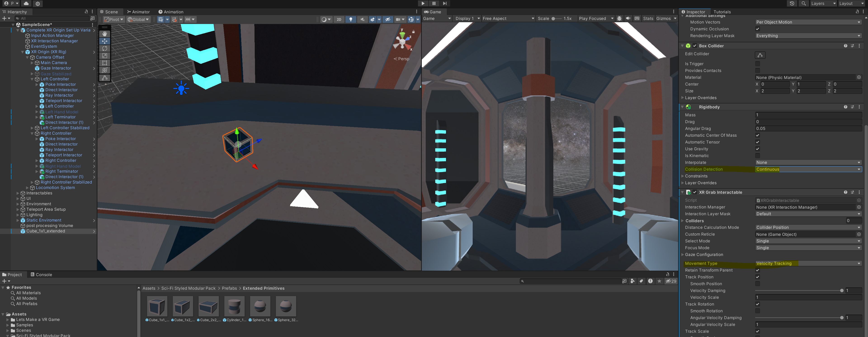The image size is (868, 337).
Task: Adjust the Velocity Damping slider
Action: [841, 290]
